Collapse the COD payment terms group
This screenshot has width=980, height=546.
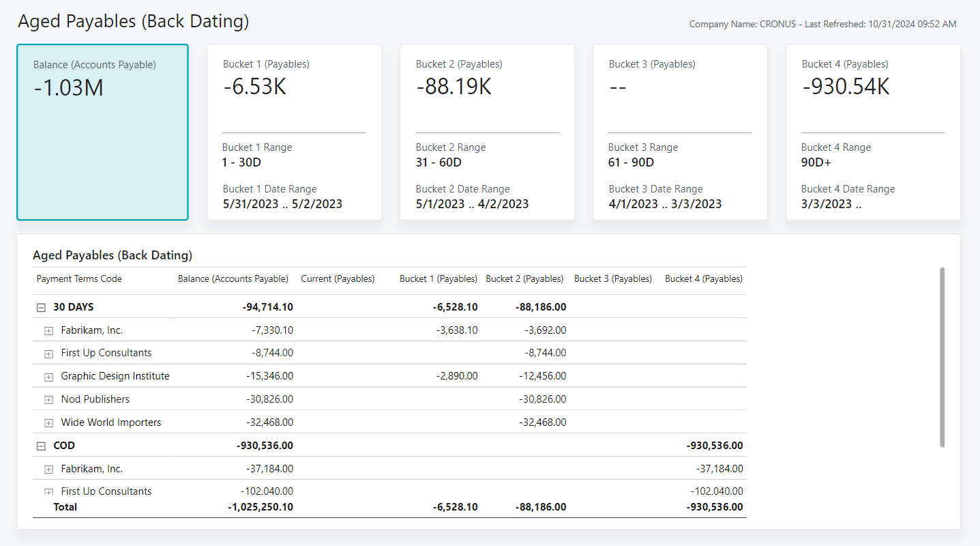41,445
